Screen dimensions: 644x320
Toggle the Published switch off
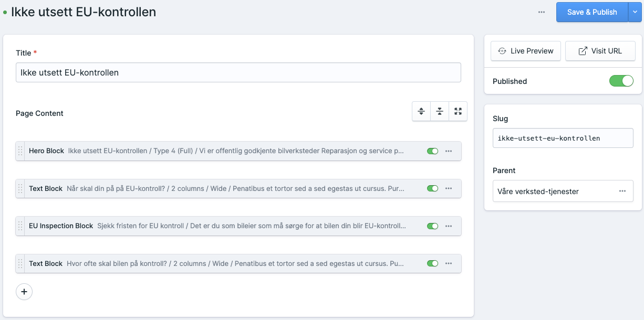[x=621, y=81]
